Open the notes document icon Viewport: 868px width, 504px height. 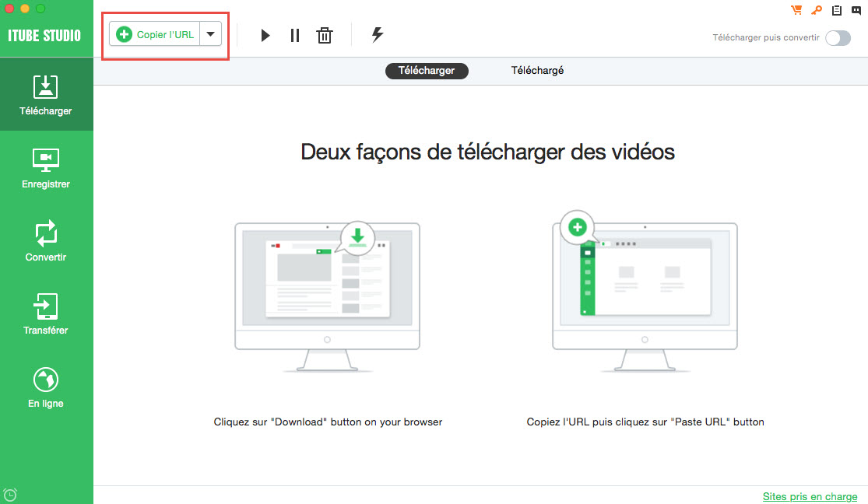click(836, 10)
